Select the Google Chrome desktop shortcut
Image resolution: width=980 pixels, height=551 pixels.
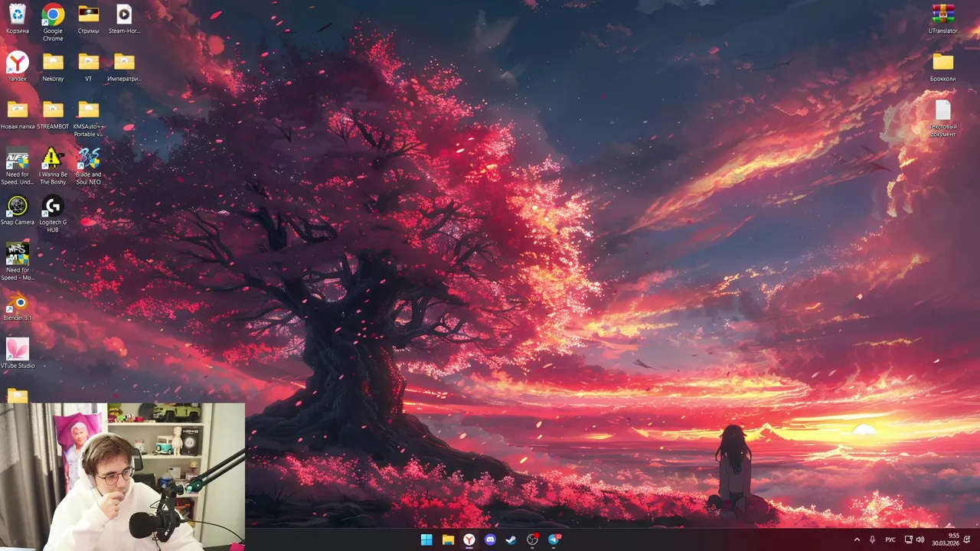click(53, 22)
